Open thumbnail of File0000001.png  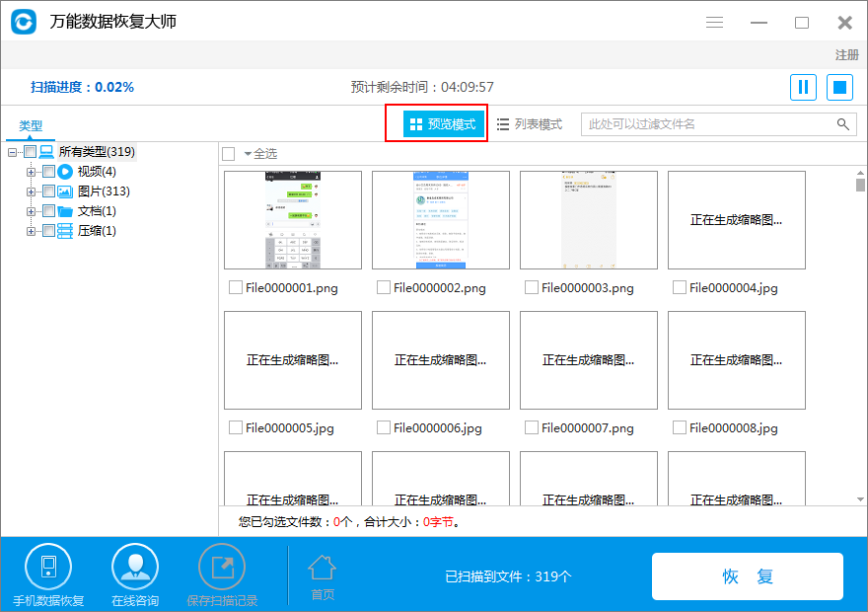pyautogui.click(x=293, y=220)
